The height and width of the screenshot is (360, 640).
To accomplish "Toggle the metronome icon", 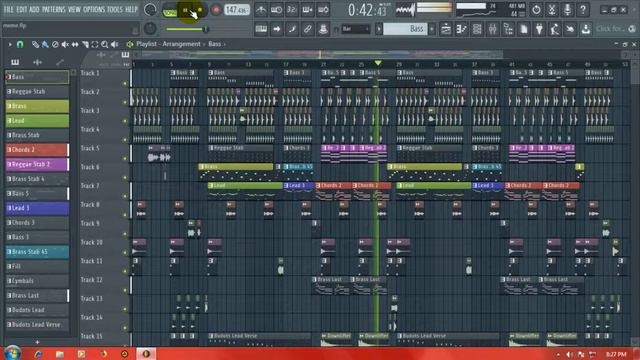I will tap(261, 10).
